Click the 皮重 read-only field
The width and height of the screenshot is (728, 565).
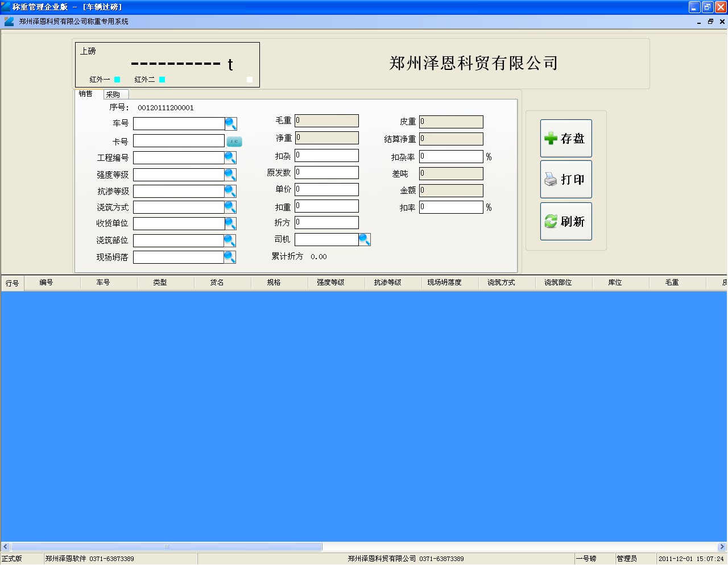451,122
